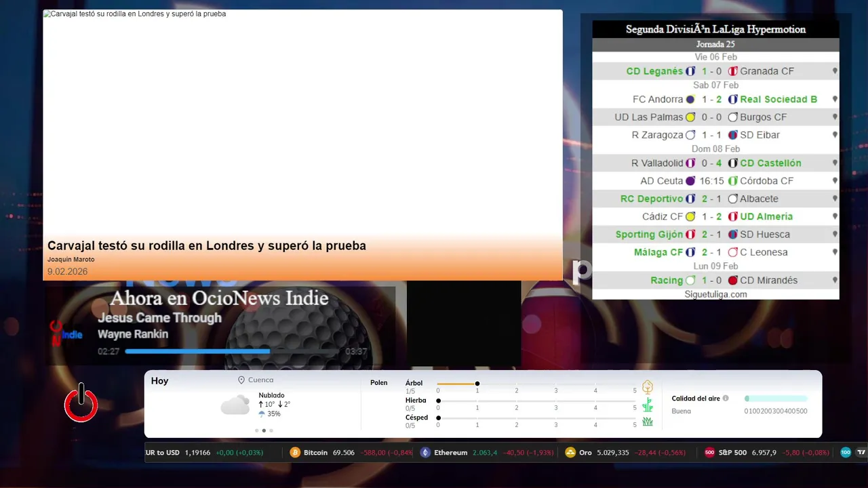Click the RC Deportivo team name
Screen dimensions: 868x488
coord(652,199)
